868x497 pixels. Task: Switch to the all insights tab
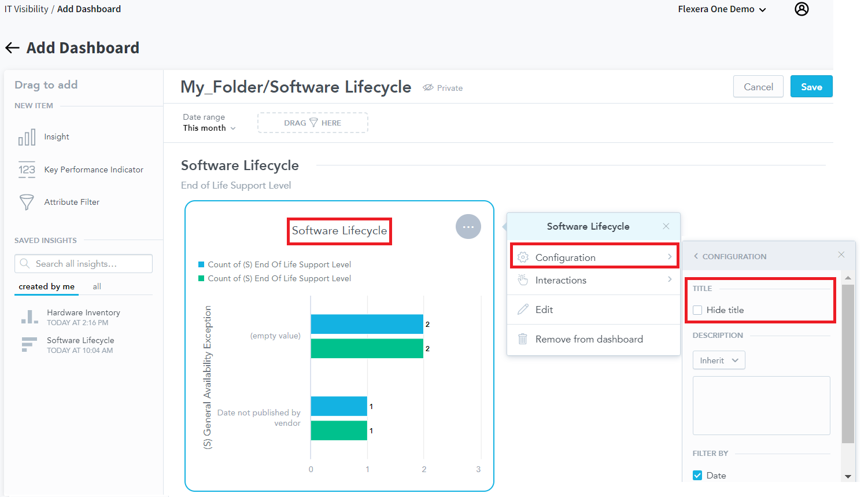click(97, 286)
